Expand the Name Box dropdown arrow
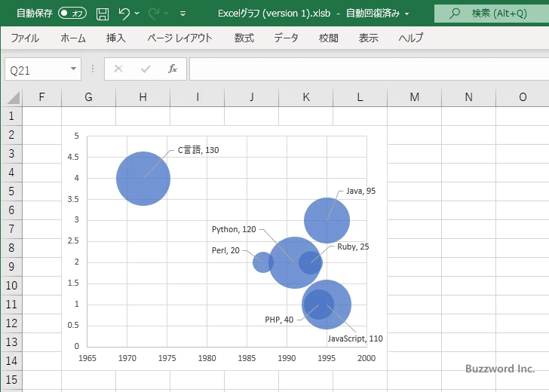 coord(74,69)
